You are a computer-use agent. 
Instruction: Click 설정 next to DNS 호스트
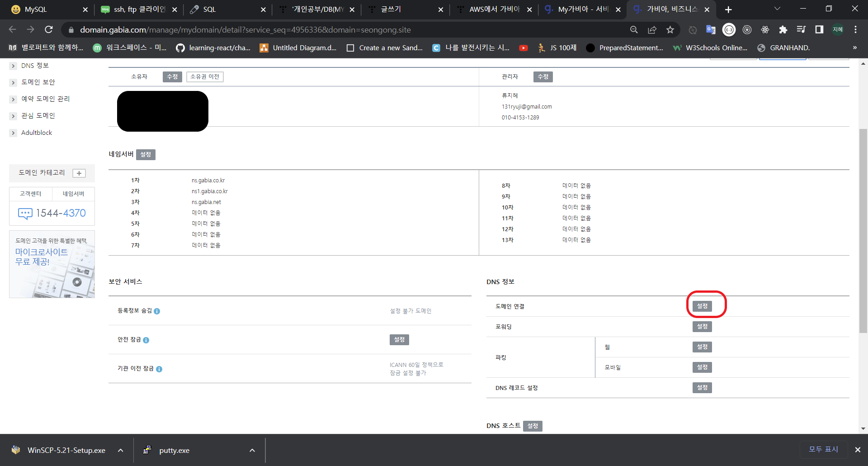pos(533,426)
